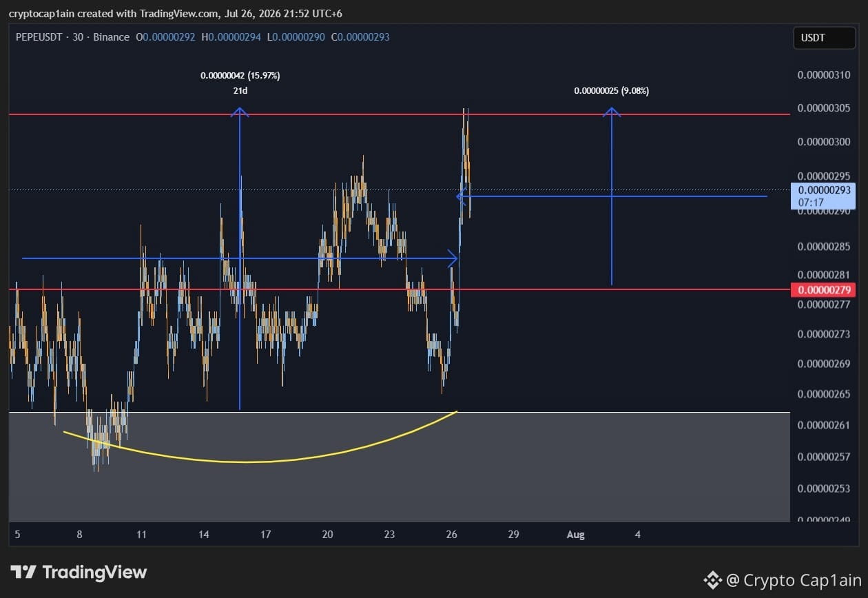Click the 0.00000042 (15.97%) measurement label
868x598 pixels.
(x=240, y=76)
